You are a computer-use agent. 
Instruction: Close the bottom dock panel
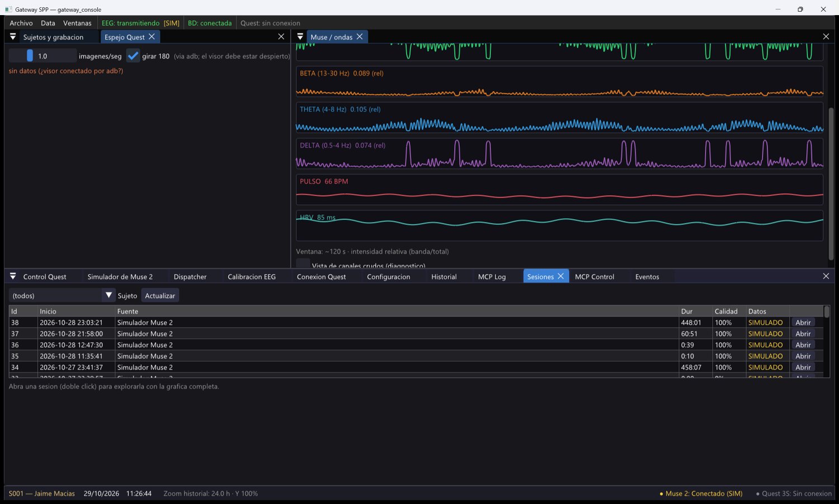pos(826,276)
